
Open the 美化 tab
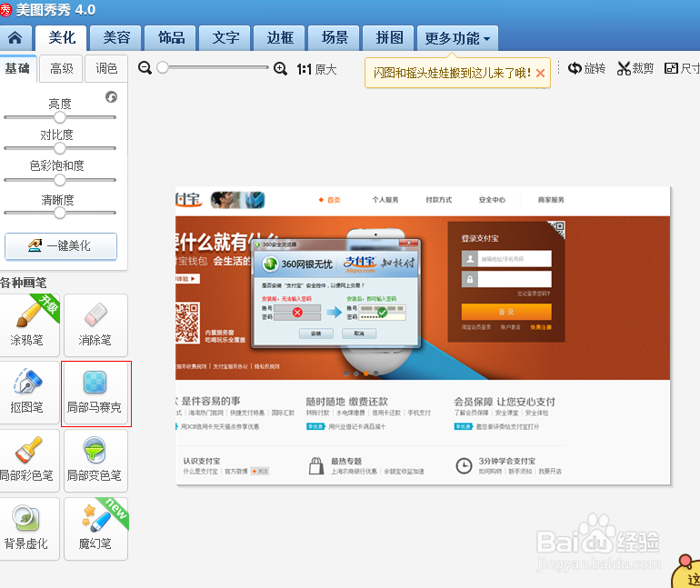(x=62, y=38)
